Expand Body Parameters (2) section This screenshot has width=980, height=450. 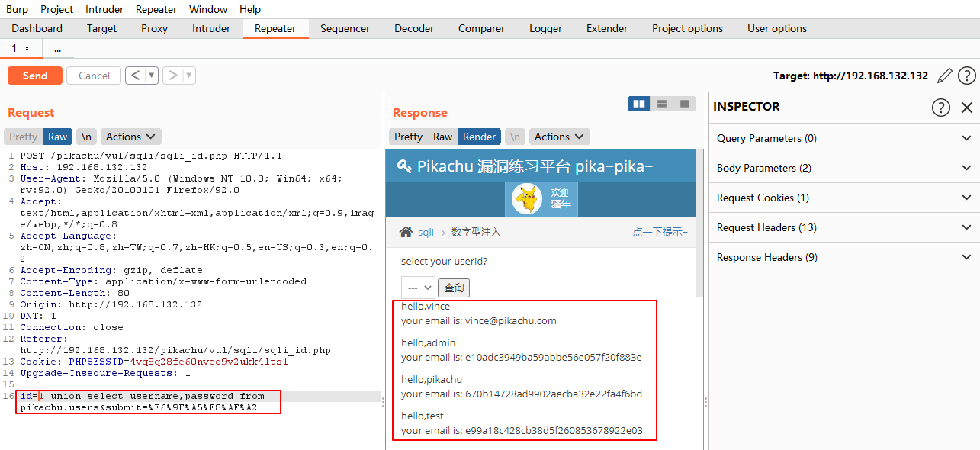click(x=844, y=168)
